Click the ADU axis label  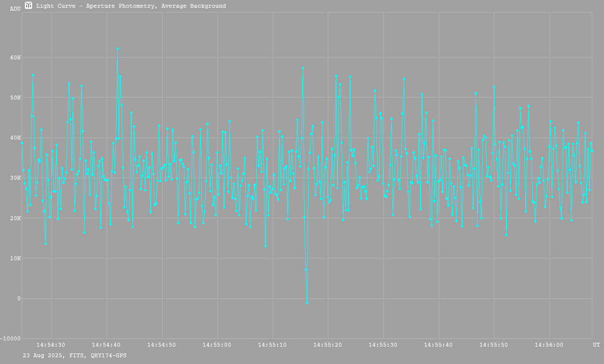point(15,9)
